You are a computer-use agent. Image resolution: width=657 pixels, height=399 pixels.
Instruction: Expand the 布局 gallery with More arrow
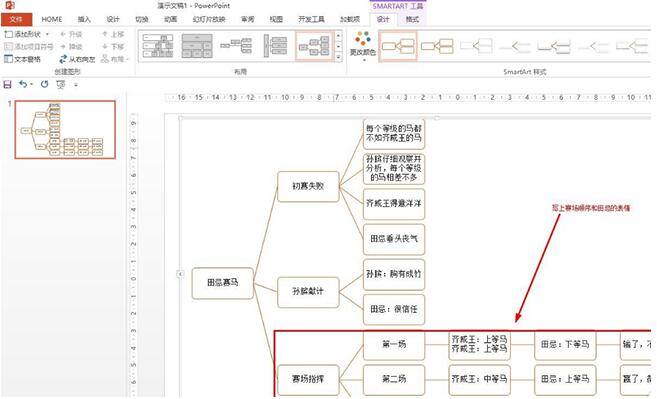[x=339, y=57]
